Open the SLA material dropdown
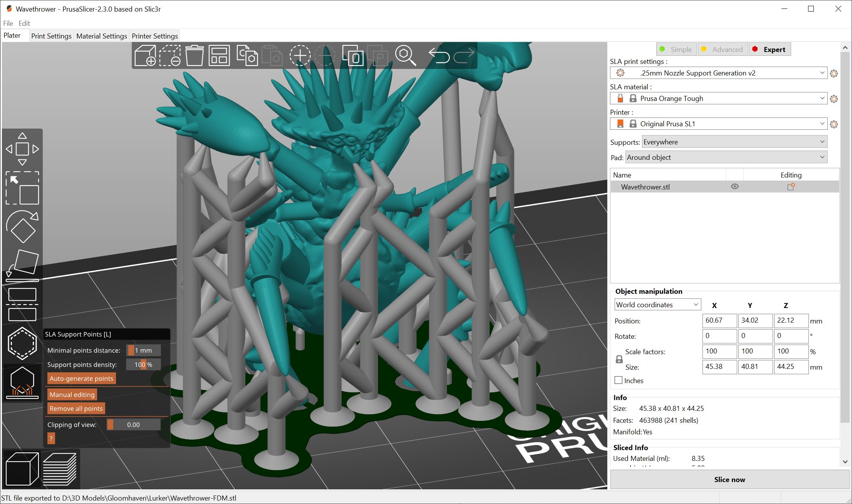Viewport: 852px width, 504px height. [719, 99]
